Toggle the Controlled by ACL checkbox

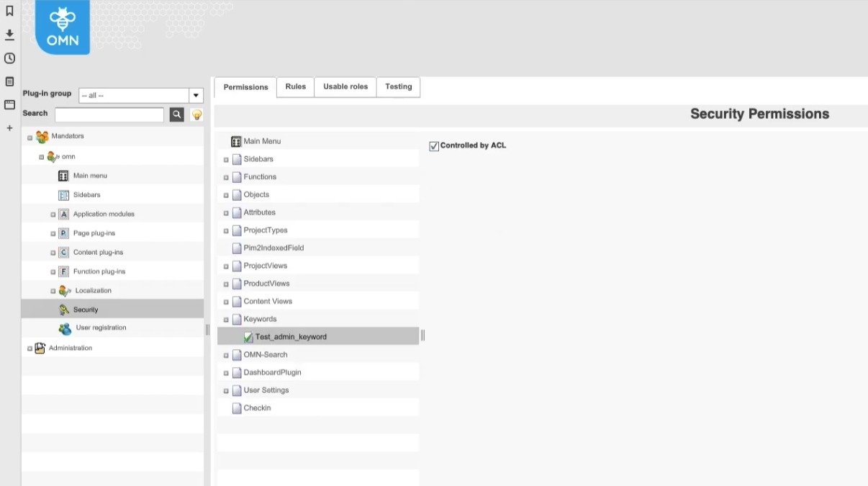click(434, 146)
